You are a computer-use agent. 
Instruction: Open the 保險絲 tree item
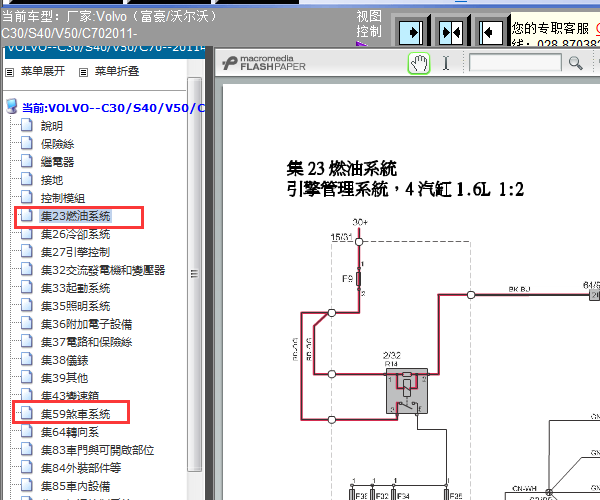(57, 144)
